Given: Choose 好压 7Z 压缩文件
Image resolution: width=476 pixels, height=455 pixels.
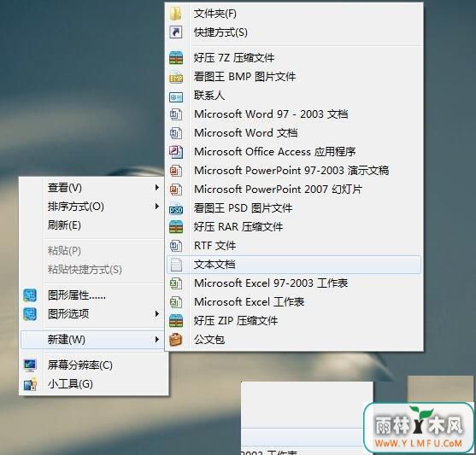Looking at the screenshot, I should point(234,58).
